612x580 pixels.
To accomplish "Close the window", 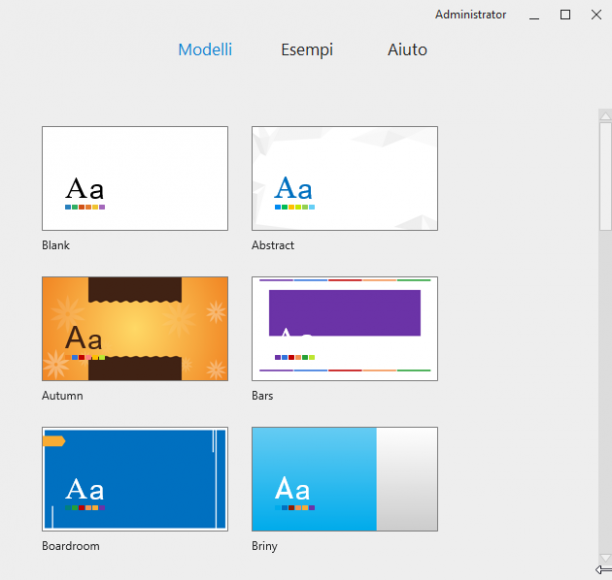I will click(x=596, y=15).
